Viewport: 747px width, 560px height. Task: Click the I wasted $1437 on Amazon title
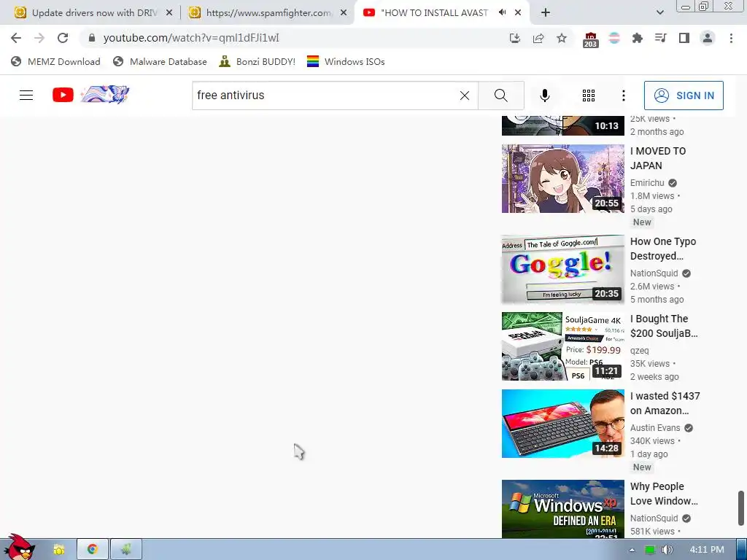click(x=665, y=402)
